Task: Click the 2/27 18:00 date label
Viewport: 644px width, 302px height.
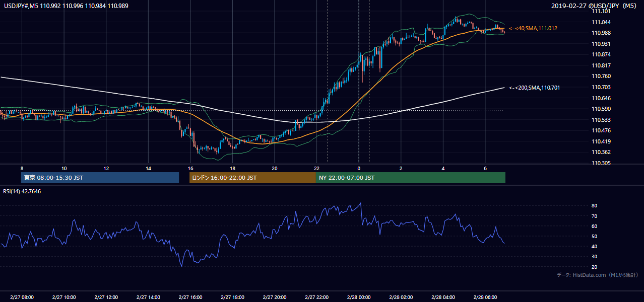Action: (x=232, y=297)
